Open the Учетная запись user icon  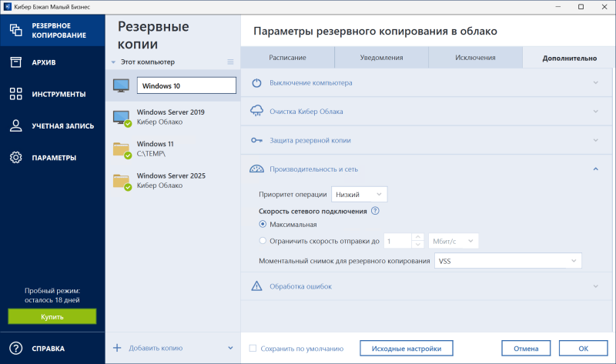[x=15, y=125]
